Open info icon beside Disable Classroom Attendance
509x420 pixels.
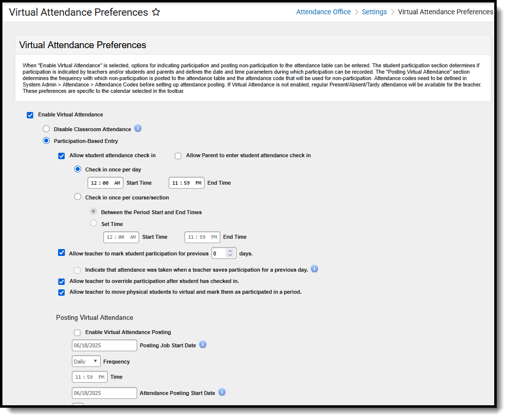coord(138,128)
